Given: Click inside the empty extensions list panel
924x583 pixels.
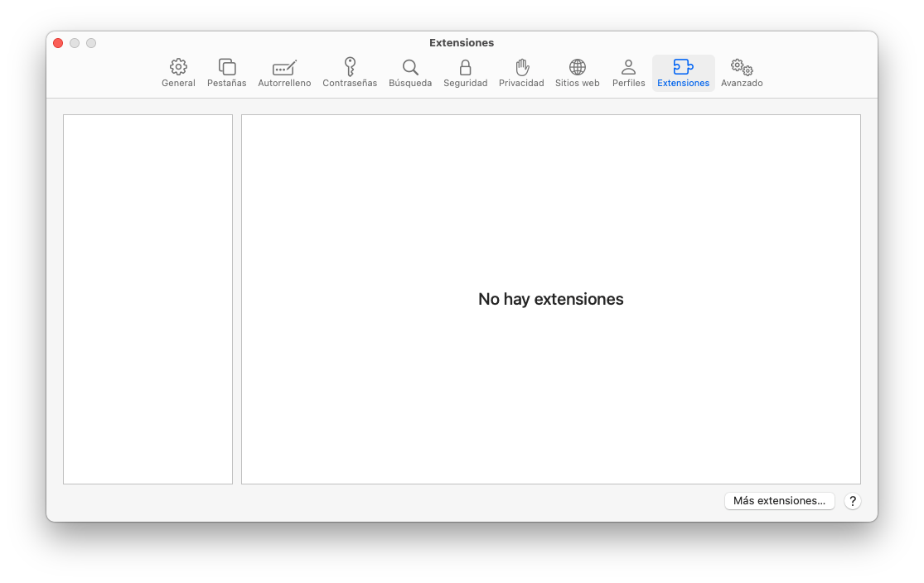Looking at the screenshot, I should point(148,299).
